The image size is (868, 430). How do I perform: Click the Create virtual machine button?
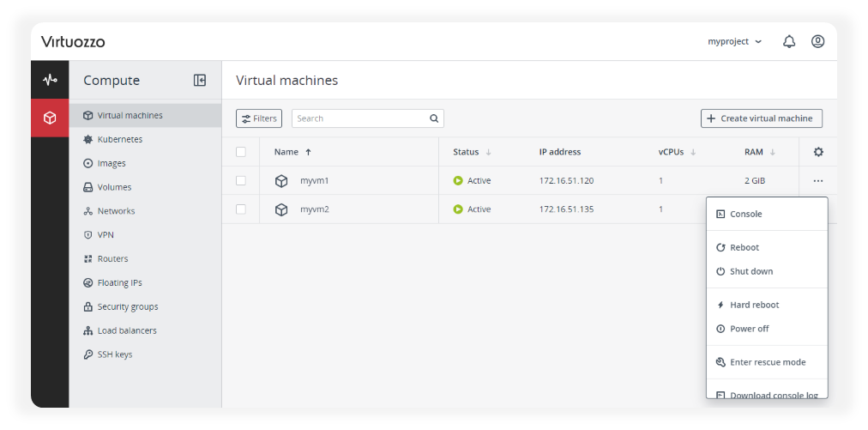coord(762,118)
